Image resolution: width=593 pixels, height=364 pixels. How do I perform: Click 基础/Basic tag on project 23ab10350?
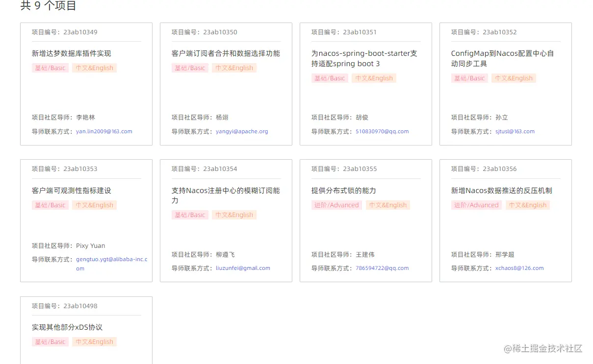(x=190, y=68)
